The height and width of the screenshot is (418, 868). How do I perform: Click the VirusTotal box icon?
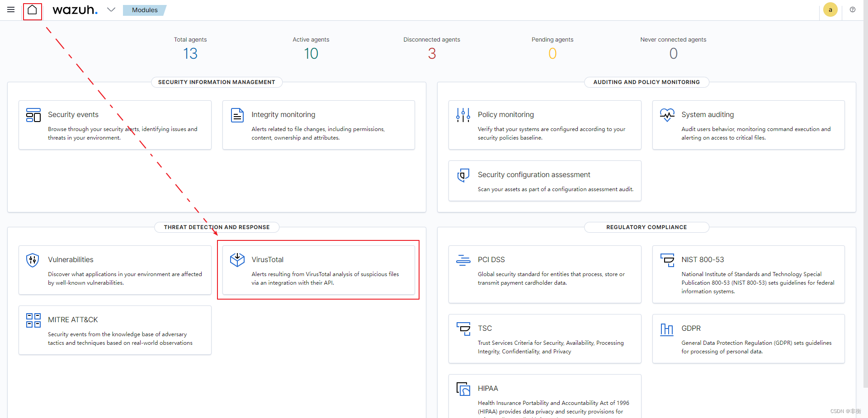point(237,260)
